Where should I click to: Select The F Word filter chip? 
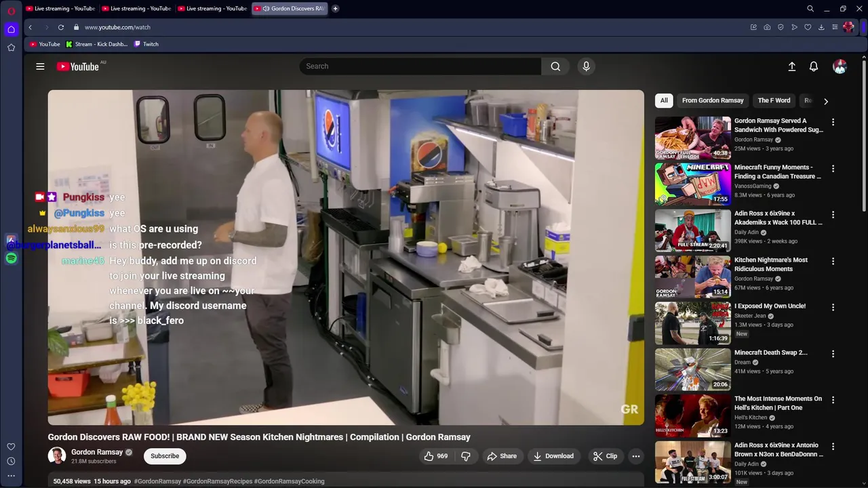pos(774,100)
